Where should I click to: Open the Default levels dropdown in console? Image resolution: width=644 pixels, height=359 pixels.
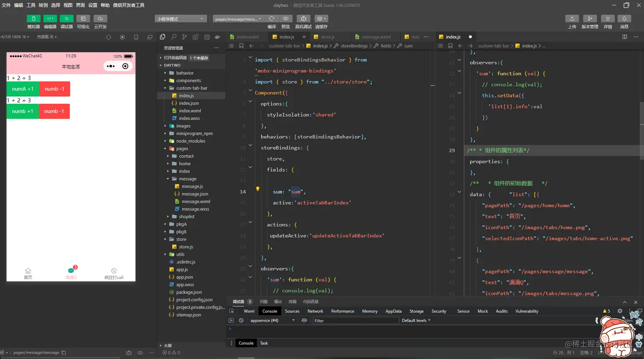pyautogui.click(x=416, y=320)
